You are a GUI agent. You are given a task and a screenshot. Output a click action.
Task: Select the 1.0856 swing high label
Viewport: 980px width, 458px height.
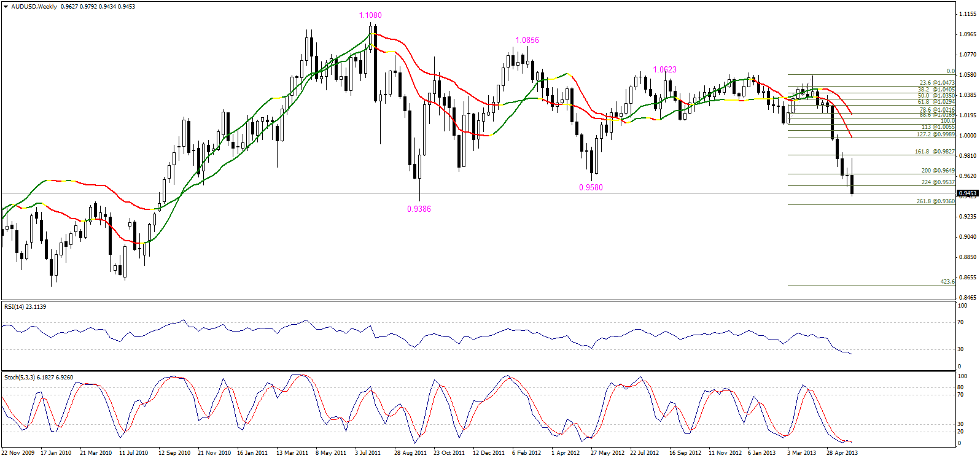click(527, 41)
